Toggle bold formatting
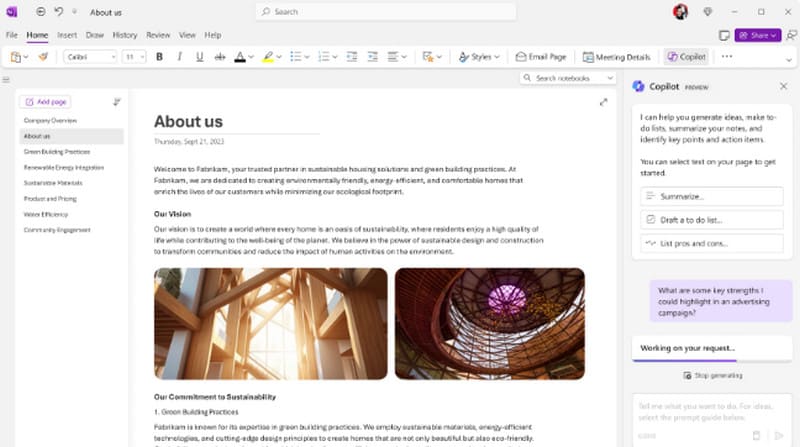The image size is (800, 447). [x=159, y=57]
